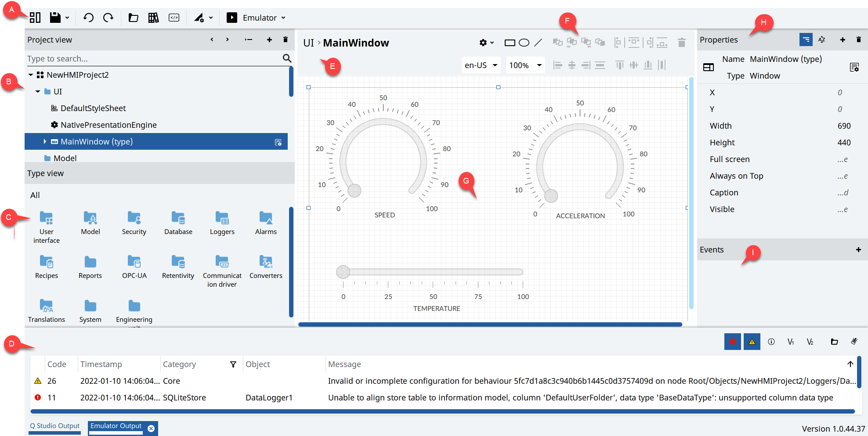Click the TEMPERATURE slider handle

(x=343, y=272)
